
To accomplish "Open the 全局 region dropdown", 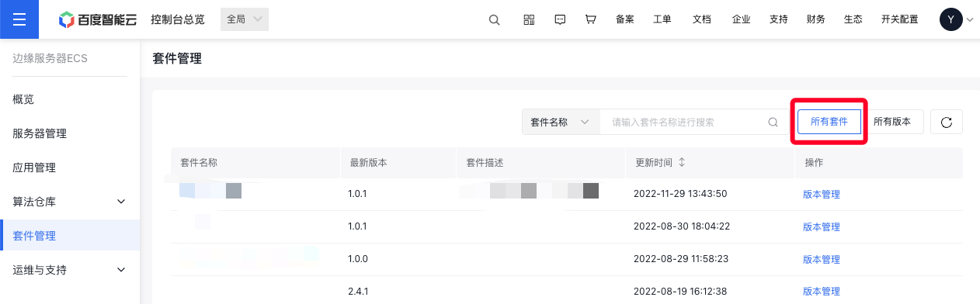I will (245, 19).
